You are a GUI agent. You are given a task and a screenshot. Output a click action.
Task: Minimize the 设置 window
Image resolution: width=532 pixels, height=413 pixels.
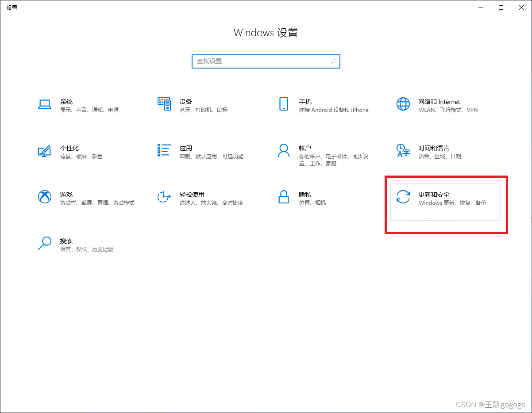481,8
